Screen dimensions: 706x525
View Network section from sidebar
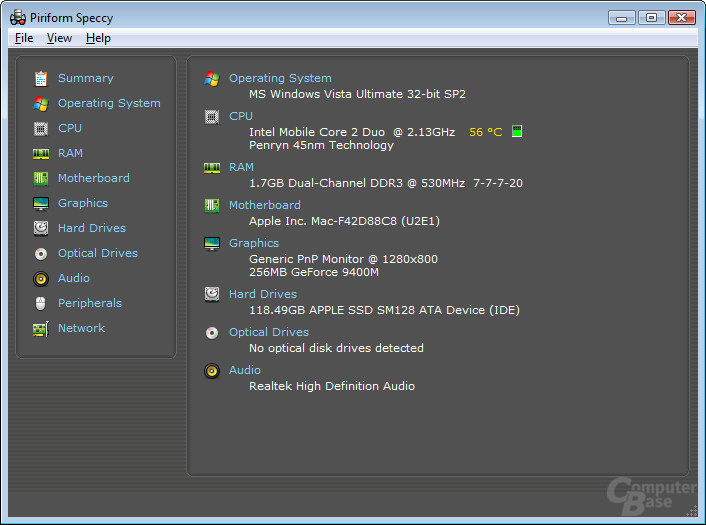point(81,328)
